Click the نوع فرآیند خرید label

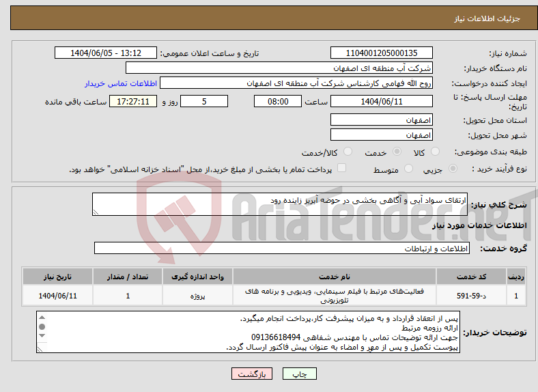coord(500,169)
